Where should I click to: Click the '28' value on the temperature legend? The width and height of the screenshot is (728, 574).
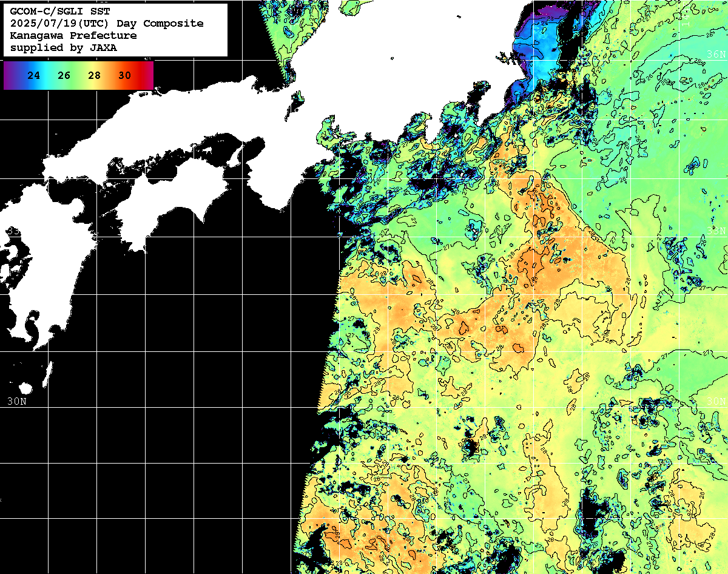pyautogui.click(x=94, y=76)
